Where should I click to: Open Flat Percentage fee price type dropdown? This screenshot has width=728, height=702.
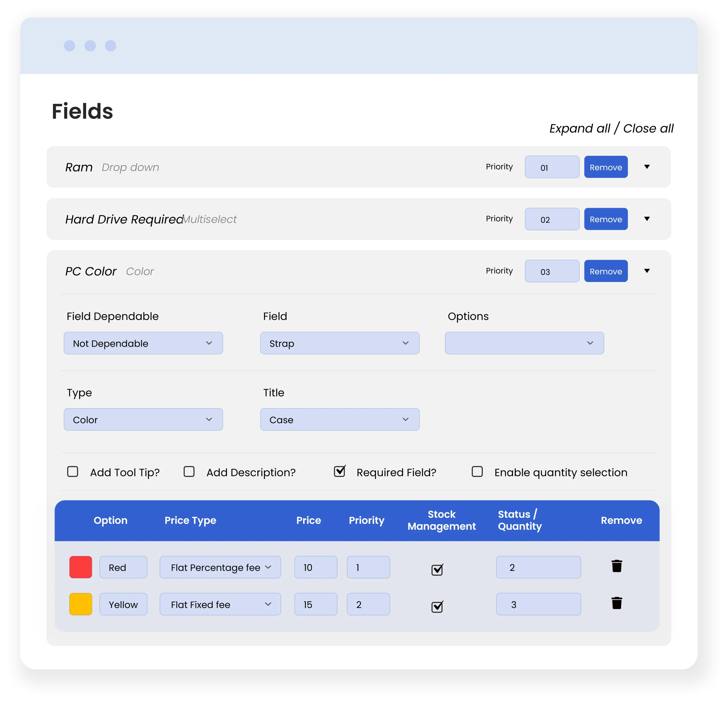[x=220, y=567]
